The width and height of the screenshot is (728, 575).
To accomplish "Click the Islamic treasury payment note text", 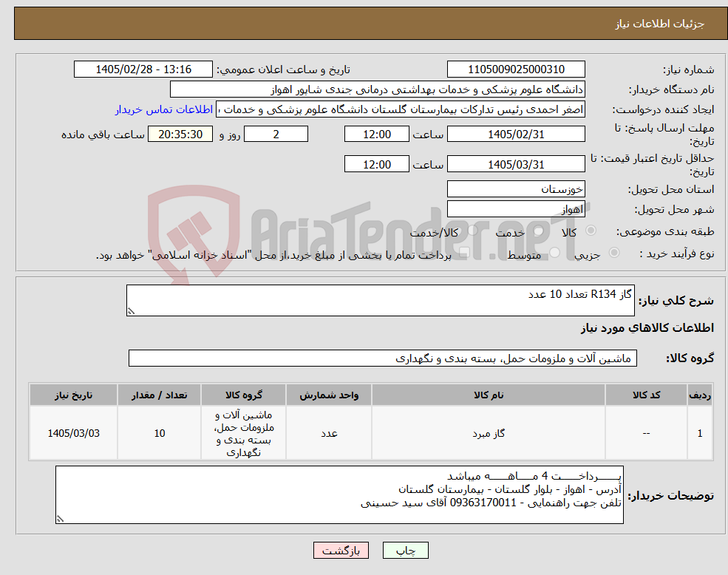I will tap(273, 255).
